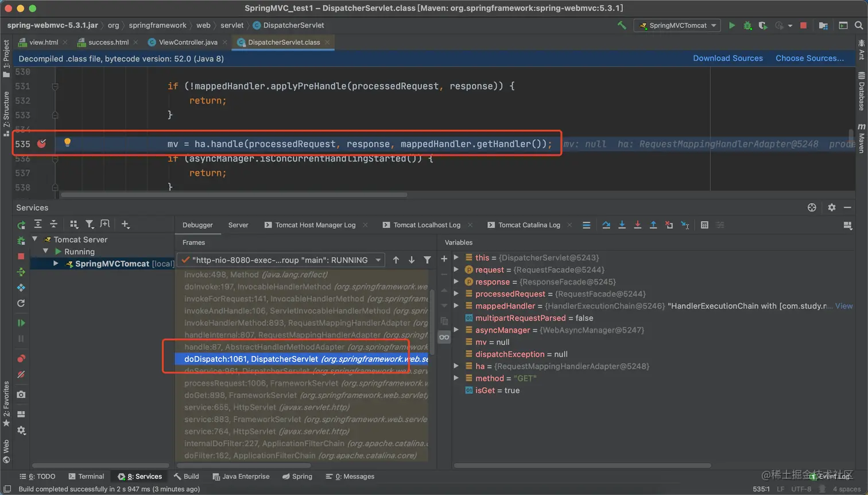868x495 pixels.
Task: Click the Run to Cursor icon
Action: (x=685, y=225)
